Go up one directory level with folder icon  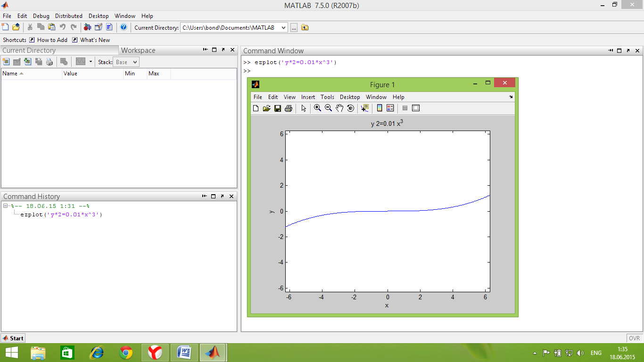pyautogui.click(x=305, y=27)
